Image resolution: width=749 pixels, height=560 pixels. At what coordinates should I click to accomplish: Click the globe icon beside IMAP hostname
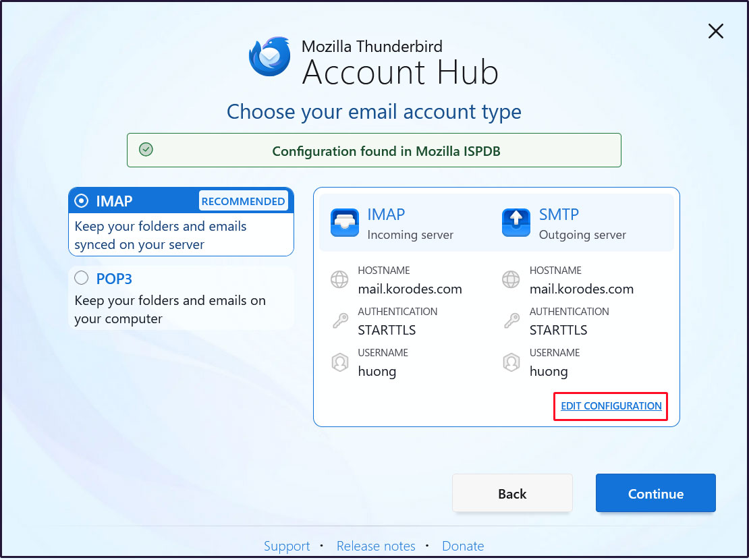coord(339,279)
